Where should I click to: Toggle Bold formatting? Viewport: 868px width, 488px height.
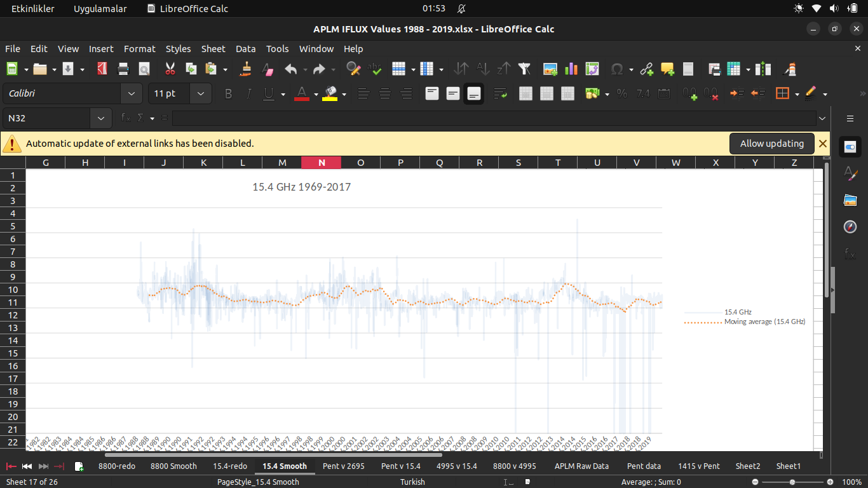tap(229, 93)
